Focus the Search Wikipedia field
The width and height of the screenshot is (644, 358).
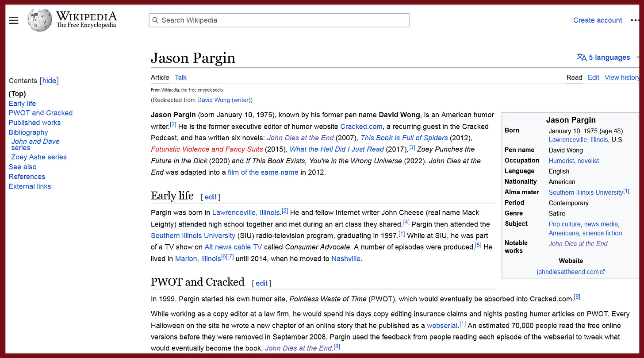point(279,20)
